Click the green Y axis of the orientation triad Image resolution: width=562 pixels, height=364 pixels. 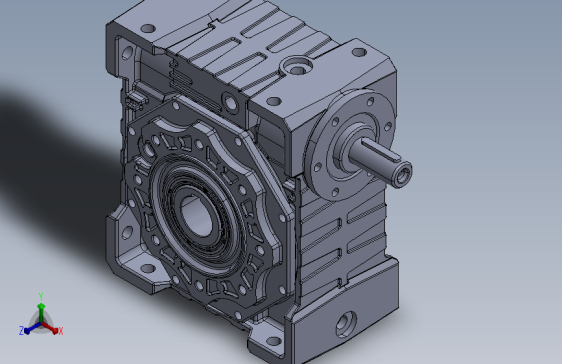tap(41, 311)
